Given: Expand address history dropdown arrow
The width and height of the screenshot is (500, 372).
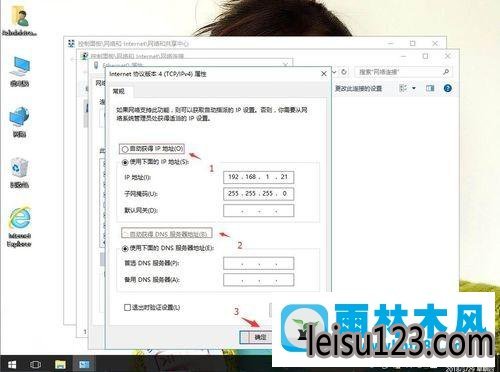Looking at the screenshot, I should coord(335,72).
